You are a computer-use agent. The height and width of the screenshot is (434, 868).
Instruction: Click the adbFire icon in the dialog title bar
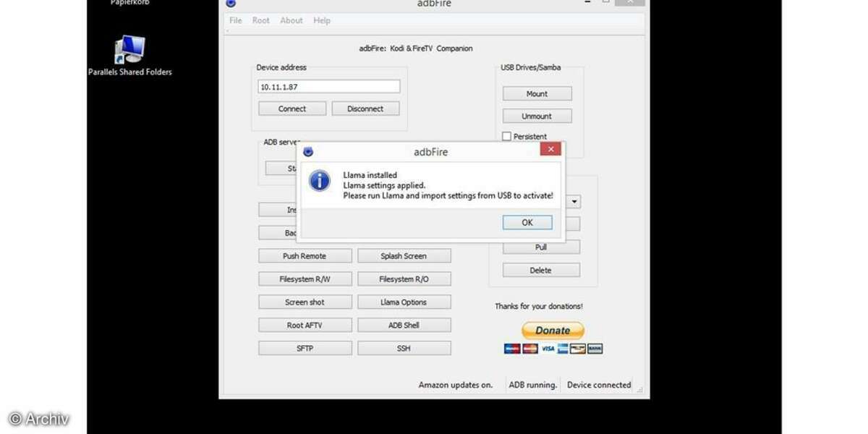308,152
